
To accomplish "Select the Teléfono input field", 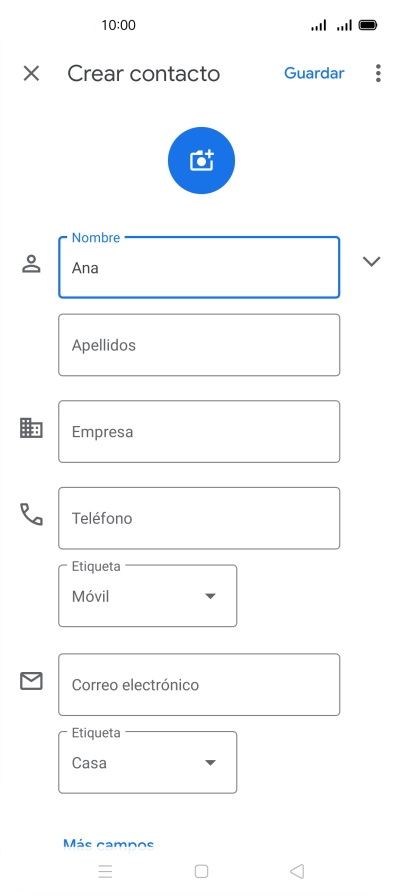I will point(199,518).
